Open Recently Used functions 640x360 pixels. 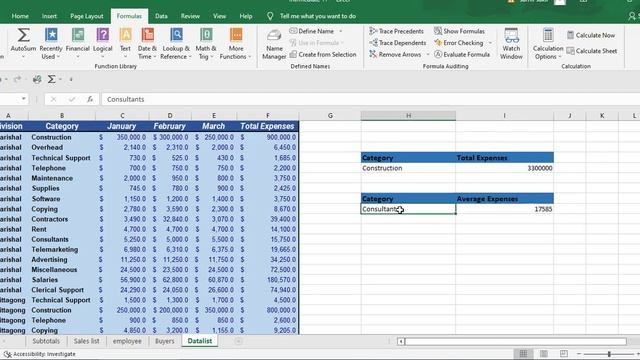(51, 44)
